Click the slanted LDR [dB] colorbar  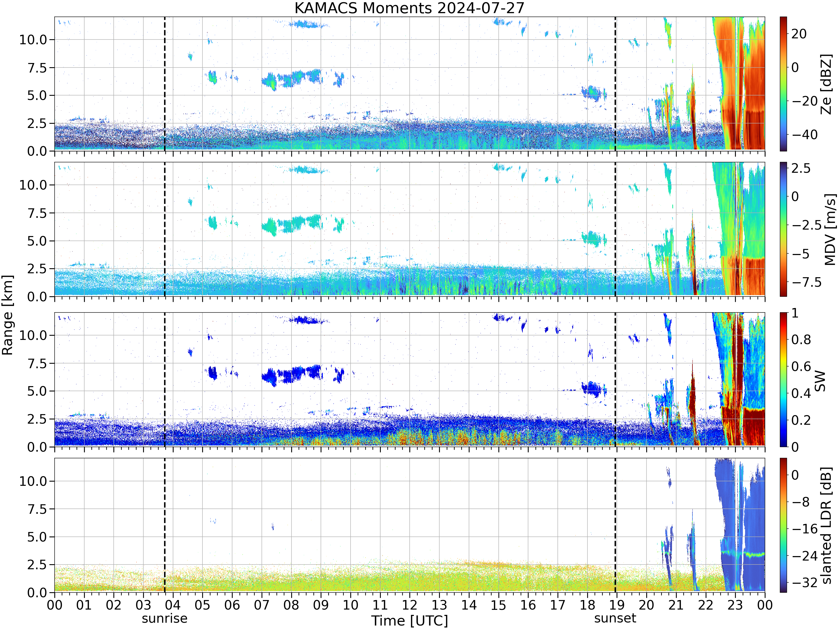coord(783,525)
